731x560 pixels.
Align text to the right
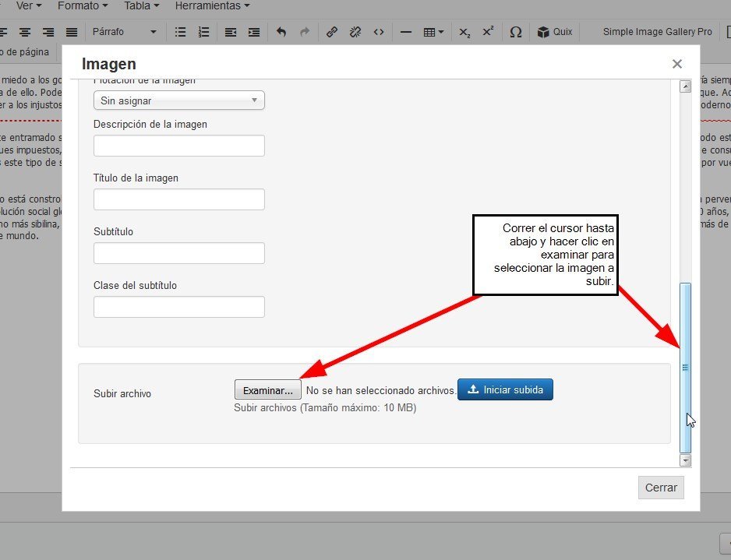48,32
